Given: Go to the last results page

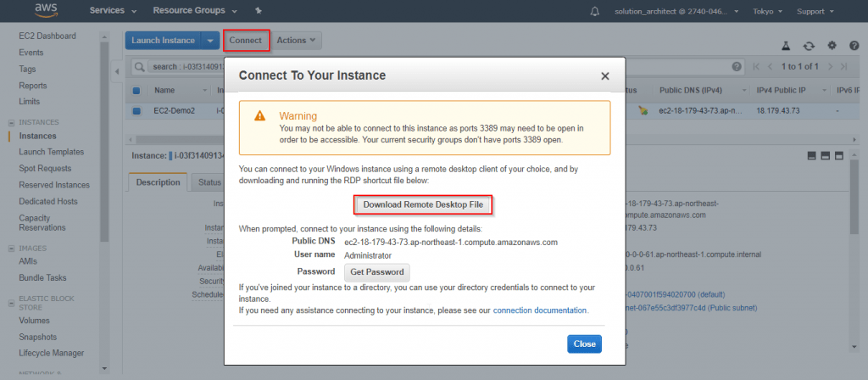Looking at the screenshot, I should pos(843,66).
